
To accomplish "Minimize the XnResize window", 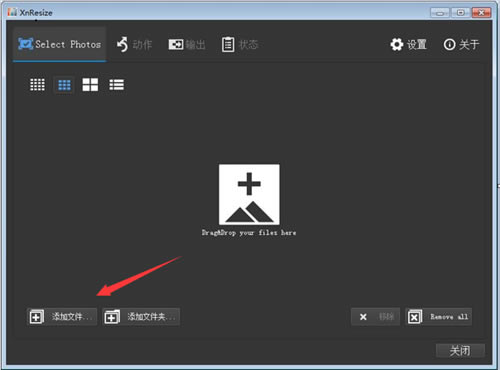I will (440, 13).
